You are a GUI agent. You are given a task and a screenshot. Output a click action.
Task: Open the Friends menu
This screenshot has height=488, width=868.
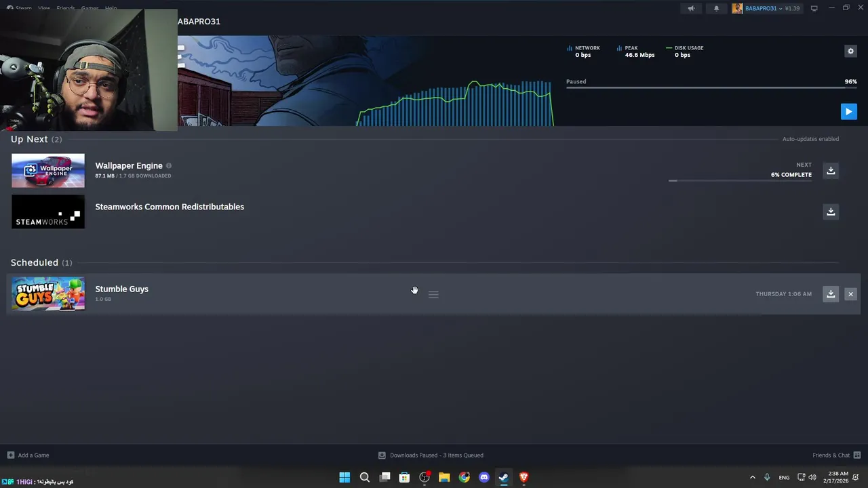pyautogui.click(x=66, y=8)
